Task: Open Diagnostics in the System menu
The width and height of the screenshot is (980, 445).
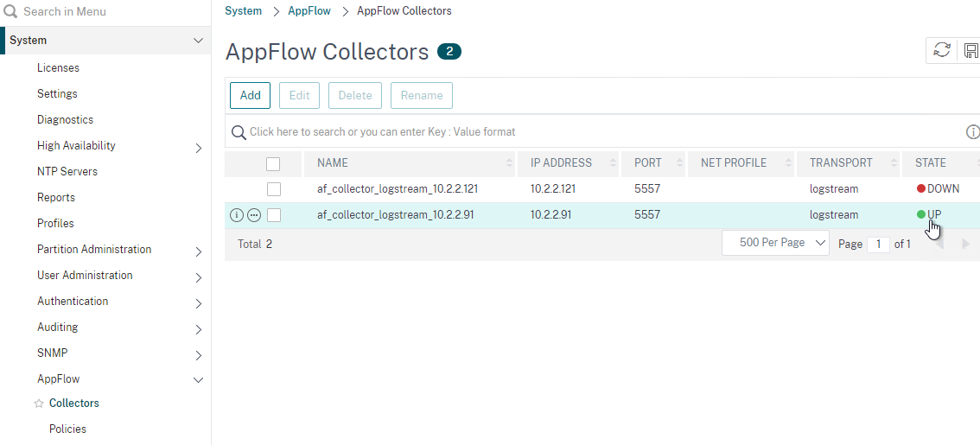Action: click(x=65, y=119)
